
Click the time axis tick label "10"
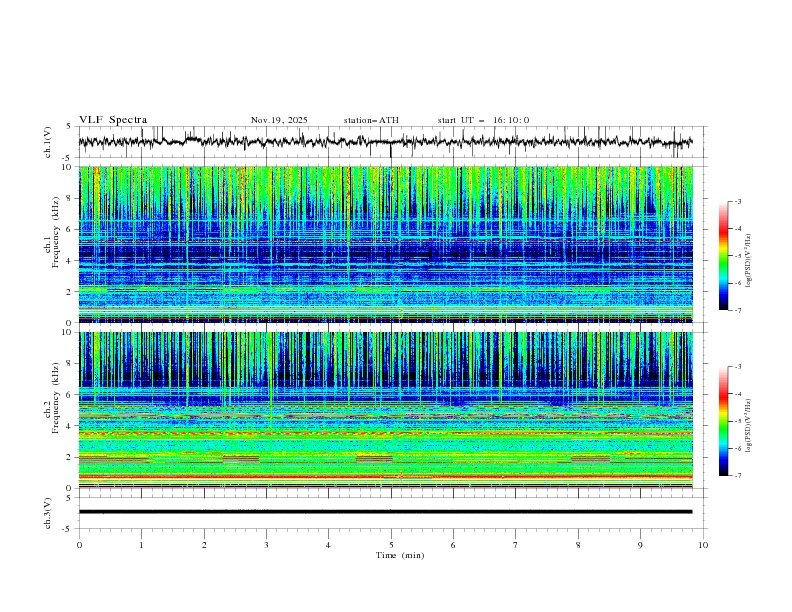click(703, 545)
